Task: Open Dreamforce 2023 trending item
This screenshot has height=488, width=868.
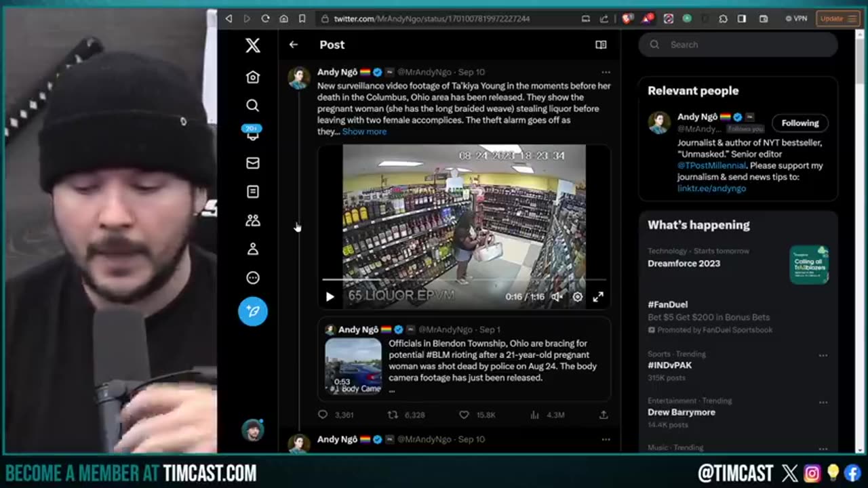Action: 684,264
